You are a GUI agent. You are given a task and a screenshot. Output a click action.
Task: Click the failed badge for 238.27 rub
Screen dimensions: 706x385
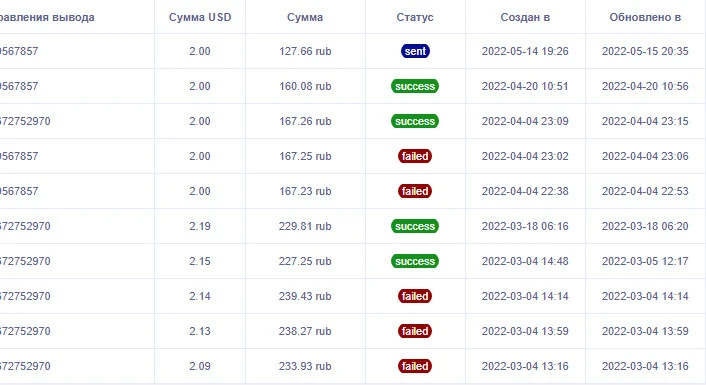coord(415,331)
